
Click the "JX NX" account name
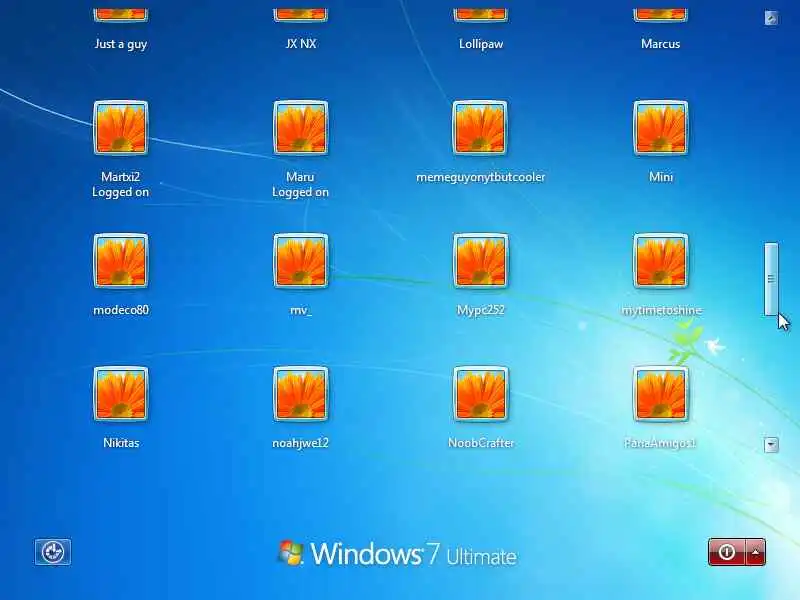point(301,44)
